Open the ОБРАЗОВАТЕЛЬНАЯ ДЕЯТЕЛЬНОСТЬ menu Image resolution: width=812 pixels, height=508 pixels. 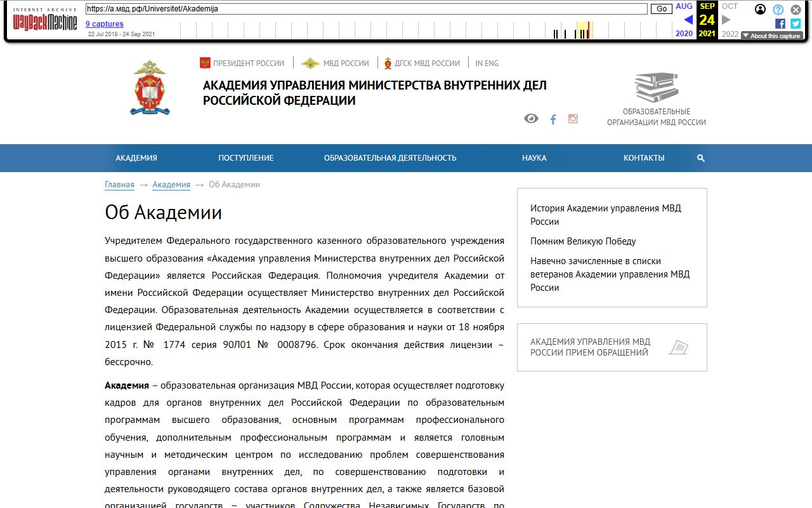[x=390, y=158]
